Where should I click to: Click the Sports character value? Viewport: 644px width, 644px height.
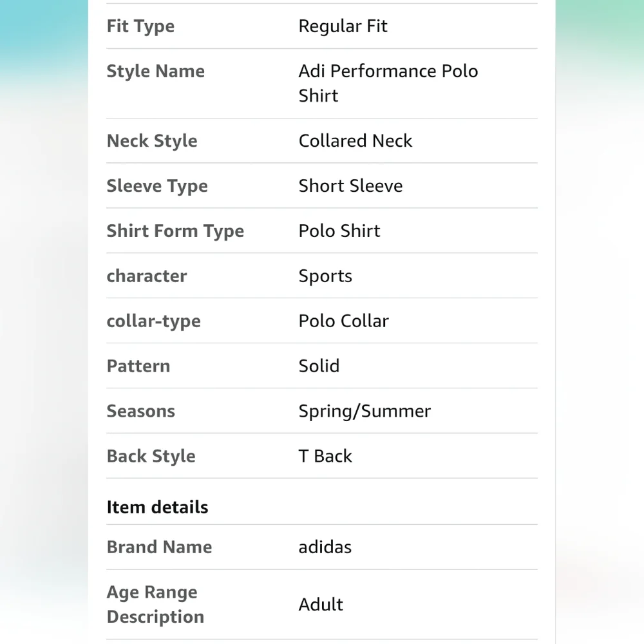325,276
